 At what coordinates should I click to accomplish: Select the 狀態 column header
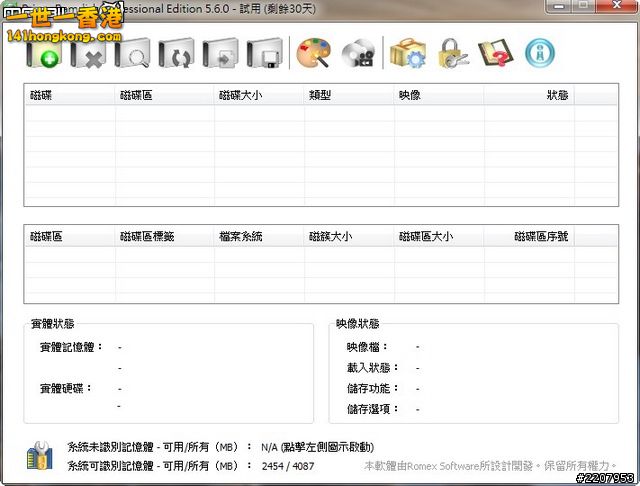[x=557, y=95]
